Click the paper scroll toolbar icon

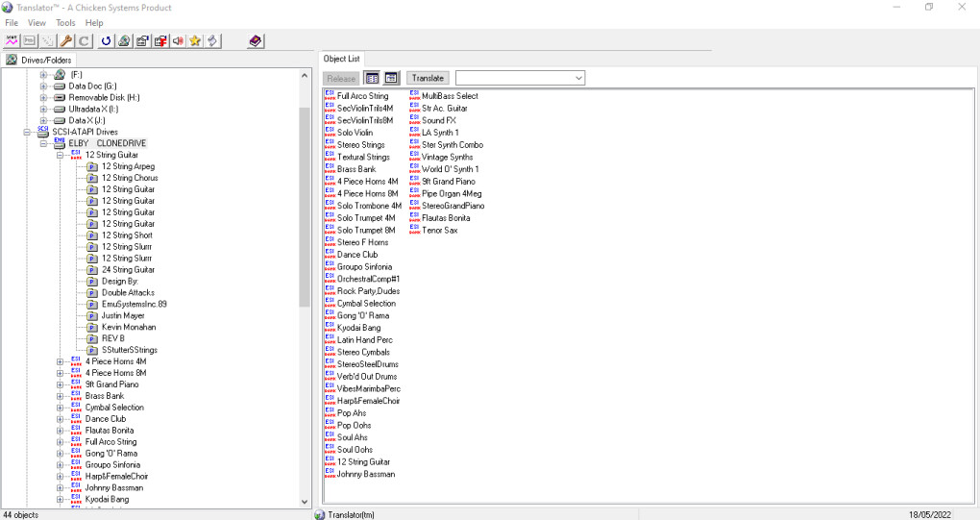(x=213, y=41)
